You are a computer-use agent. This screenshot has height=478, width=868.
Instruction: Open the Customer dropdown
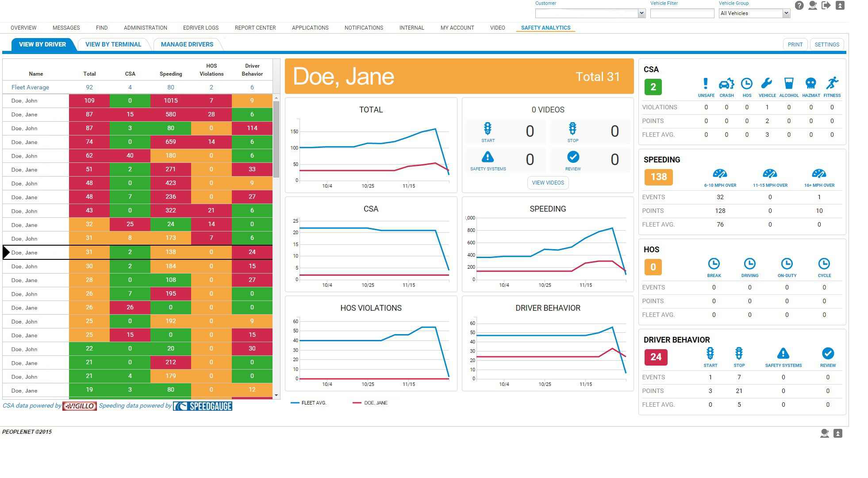[x=641, y=13]
